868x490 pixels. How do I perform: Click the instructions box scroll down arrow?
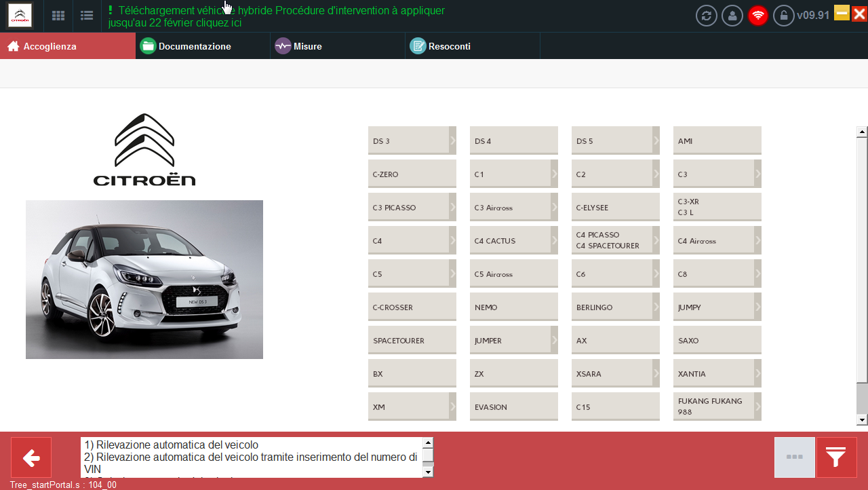428,472
